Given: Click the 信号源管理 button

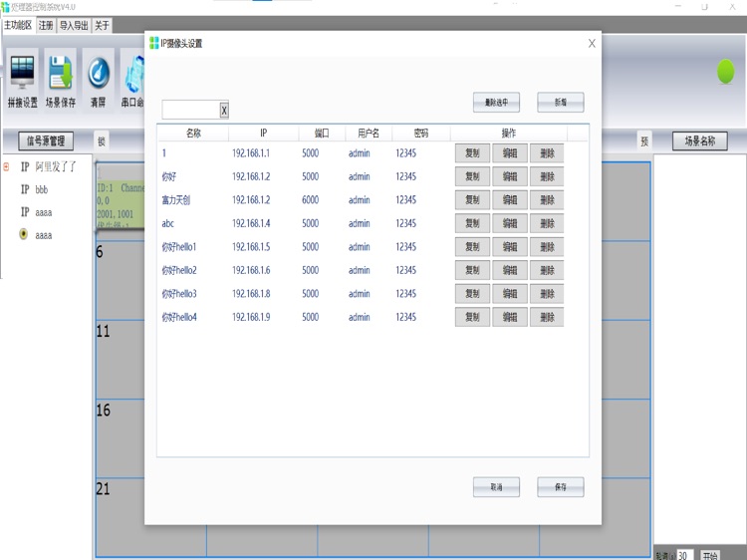Looking at the screenshot, I should 46,140.
